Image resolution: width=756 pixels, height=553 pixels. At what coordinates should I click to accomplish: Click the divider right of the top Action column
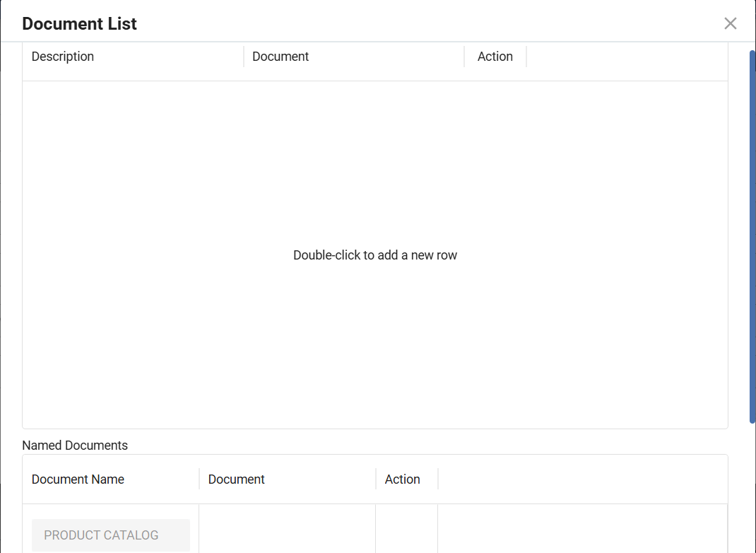coord(526,57)
